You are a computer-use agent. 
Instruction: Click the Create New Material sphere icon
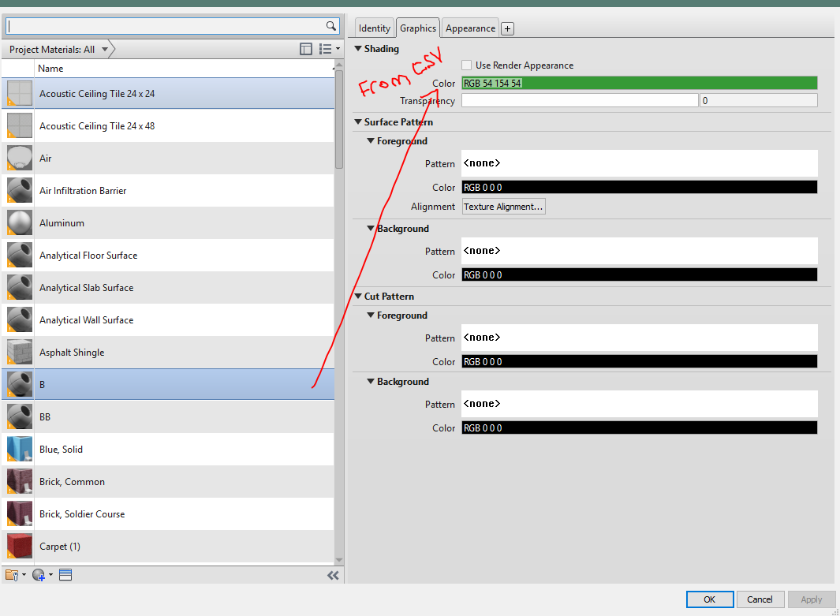point(39,575)
